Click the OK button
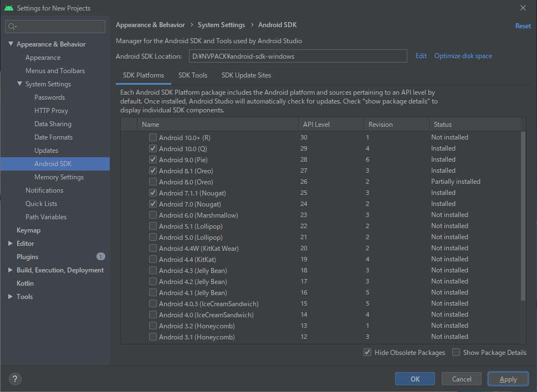Screen dimensions: 537x392 pos(415,379)
